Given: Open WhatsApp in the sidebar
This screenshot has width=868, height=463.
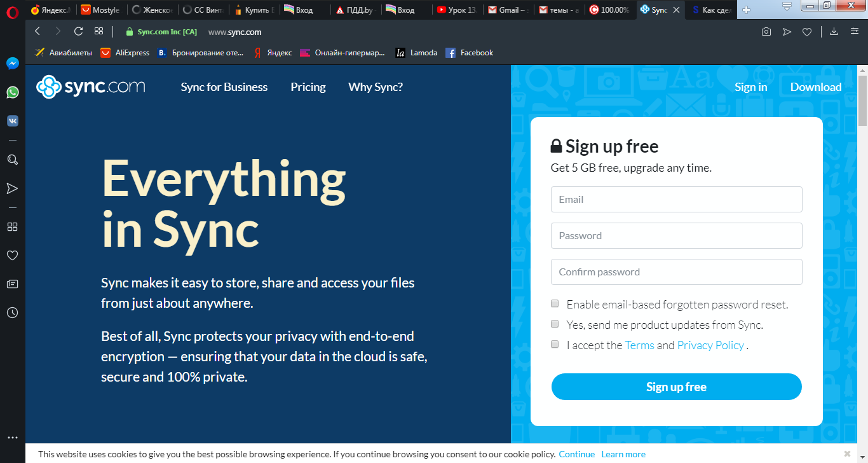Looking at the screenshot, I should pyautogui.click(x=12, y=92).
